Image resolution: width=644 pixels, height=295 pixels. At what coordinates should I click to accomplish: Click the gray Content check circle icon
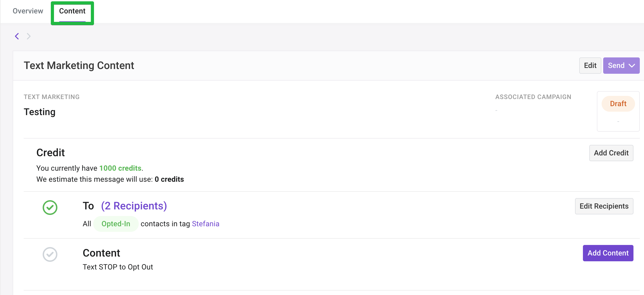50,254
